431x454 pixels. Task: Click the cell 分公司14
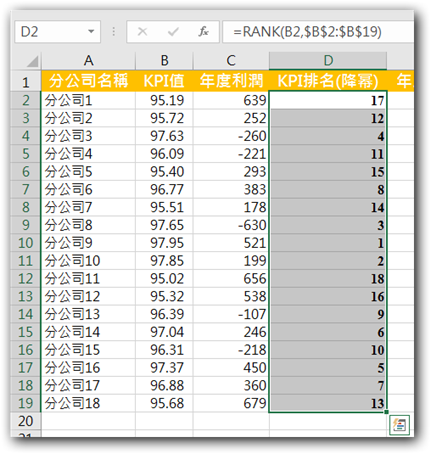click(88, 332)
